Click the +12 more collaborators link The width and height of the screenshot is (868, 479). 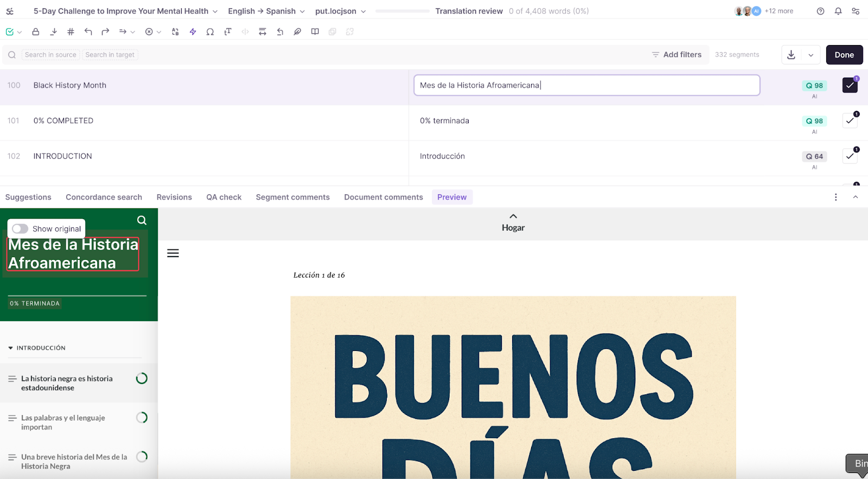(x=778, y=11)
